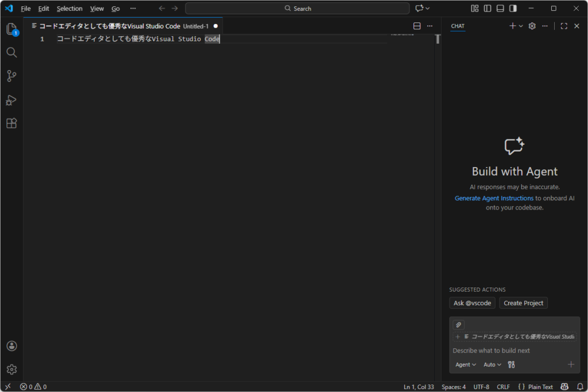This screenshot has width=588, height=392.
Task: Open the Search view from the sidebar
Action: point(11,52)
